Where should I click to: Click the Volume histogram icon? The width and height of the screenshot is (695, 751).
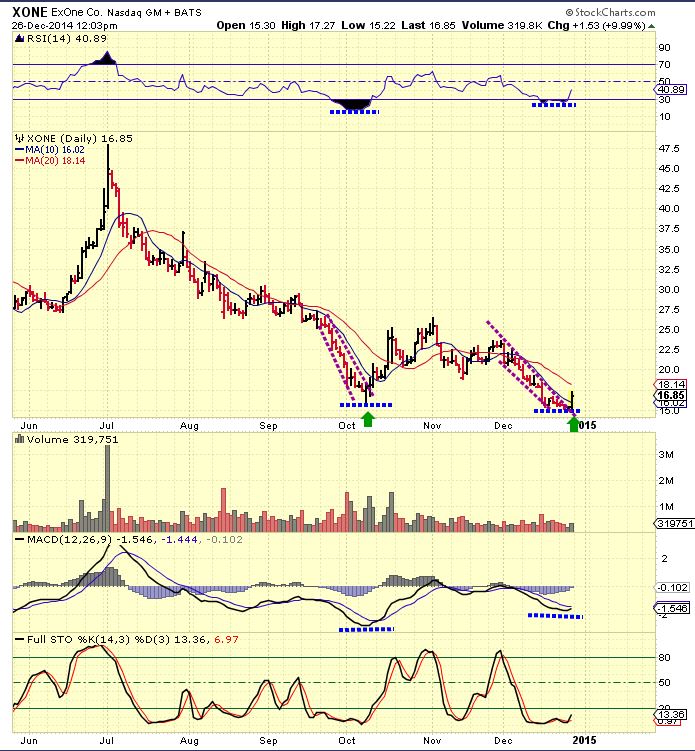click(20, 439)
